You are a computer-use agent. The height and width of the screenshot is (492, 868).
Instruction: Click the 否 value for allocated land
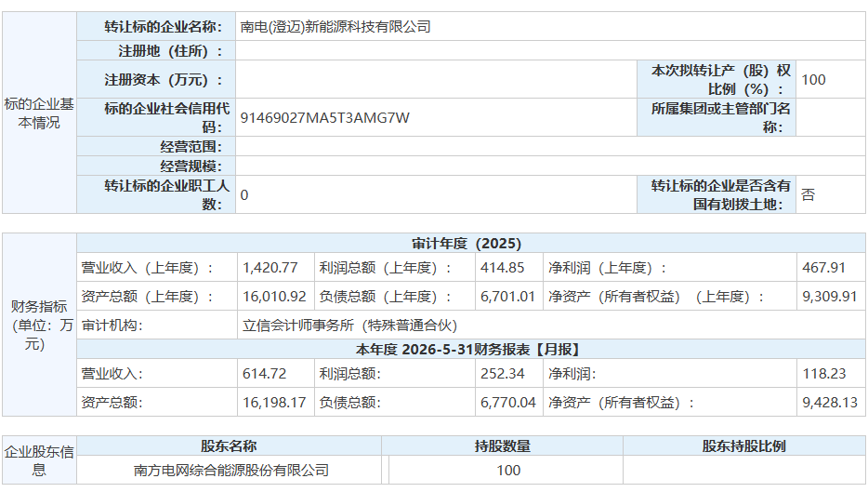(808, 194)
